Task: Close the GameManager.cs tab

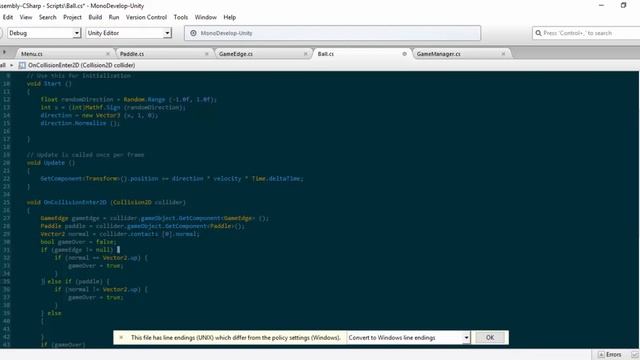Action: pyautogui.click(x=503, y=54)
